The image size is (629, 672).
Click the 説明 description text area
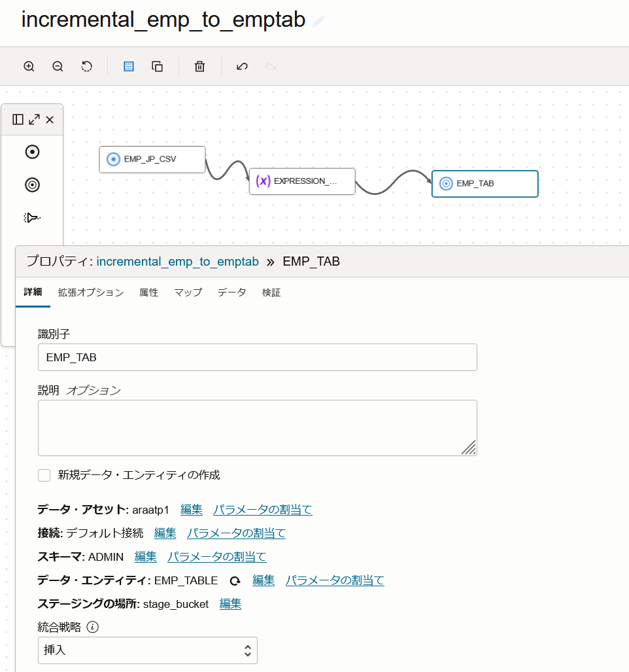258,428
